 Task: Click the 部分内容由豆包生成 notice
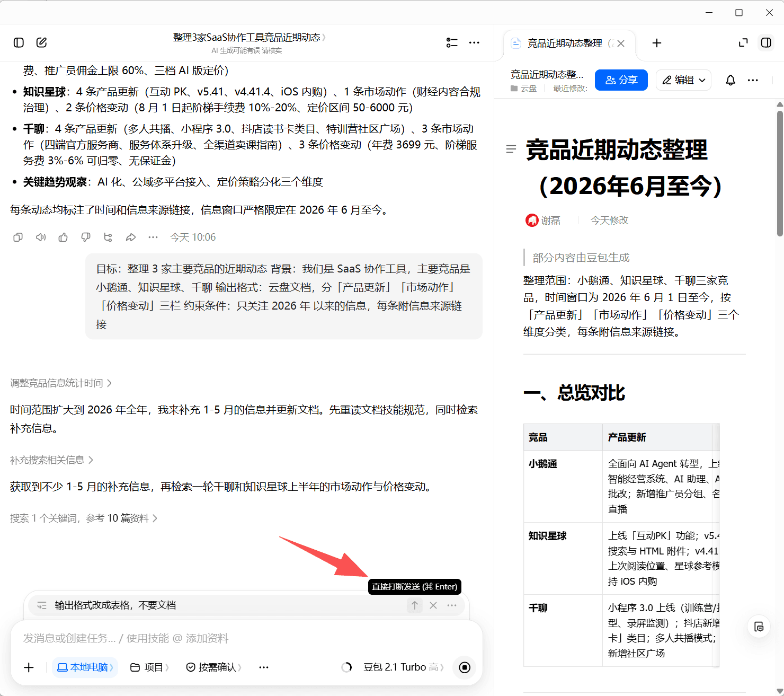[581, 258]
